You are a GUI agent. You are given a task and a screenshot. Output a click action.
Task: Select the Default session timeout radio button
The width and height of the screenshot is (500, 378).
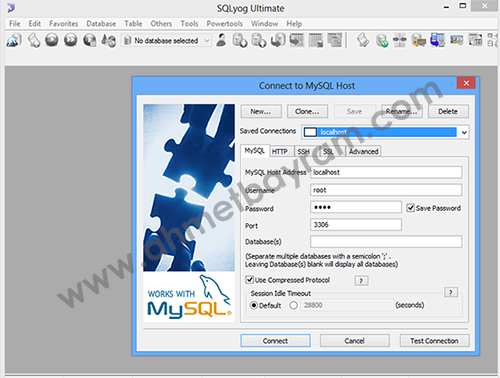[254, 305]
